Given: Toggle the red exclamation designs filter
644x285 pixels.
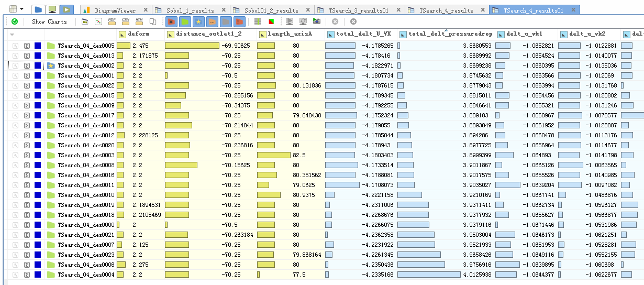Looking at the screenshot, I should (239, 21).
